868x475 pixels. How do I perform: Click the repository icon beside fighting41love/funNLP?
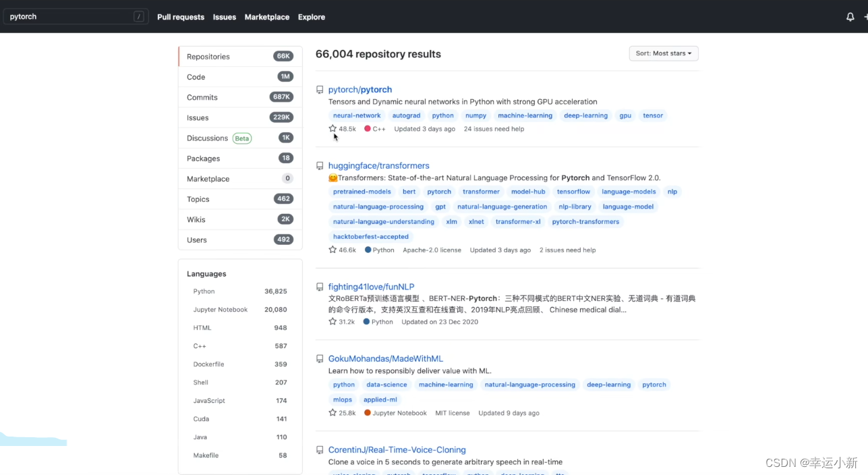(320, 287)
